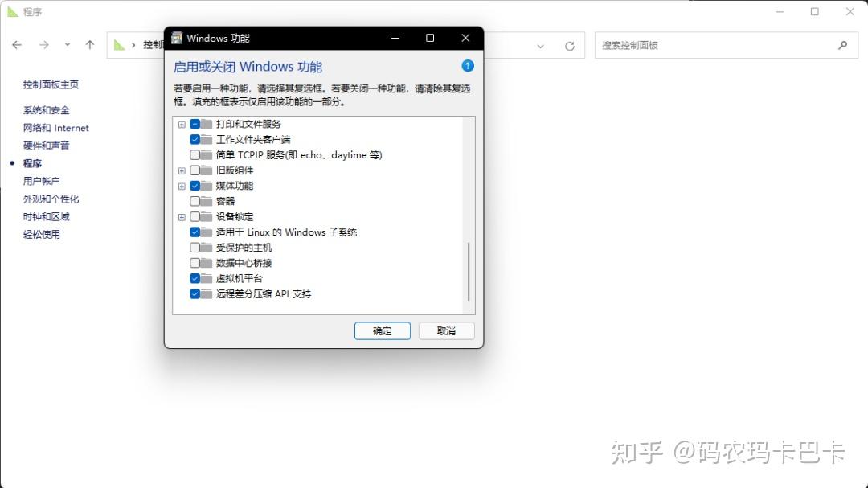This screenshot has width=868, height=488.
Task: Click Windows Features title bar icon
Action: (x=177, y=38)
